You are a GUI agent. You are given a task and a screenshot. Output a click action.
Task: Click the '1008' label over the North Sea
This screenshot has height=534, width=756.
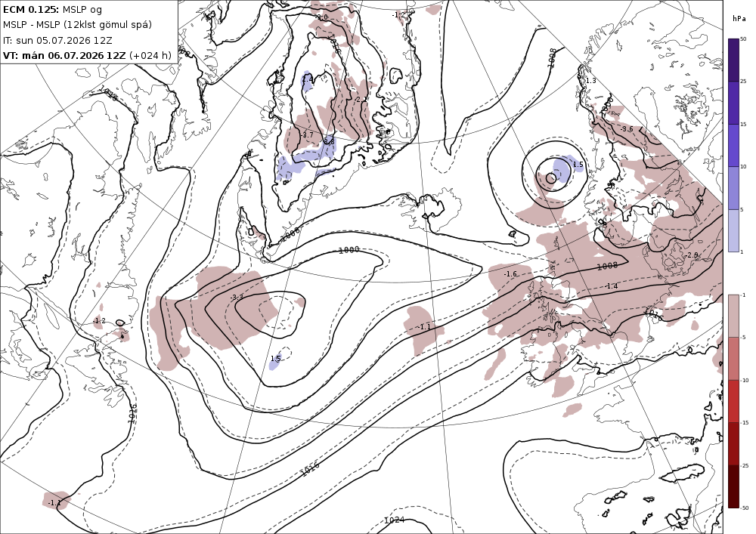click(x=607, y=267)
